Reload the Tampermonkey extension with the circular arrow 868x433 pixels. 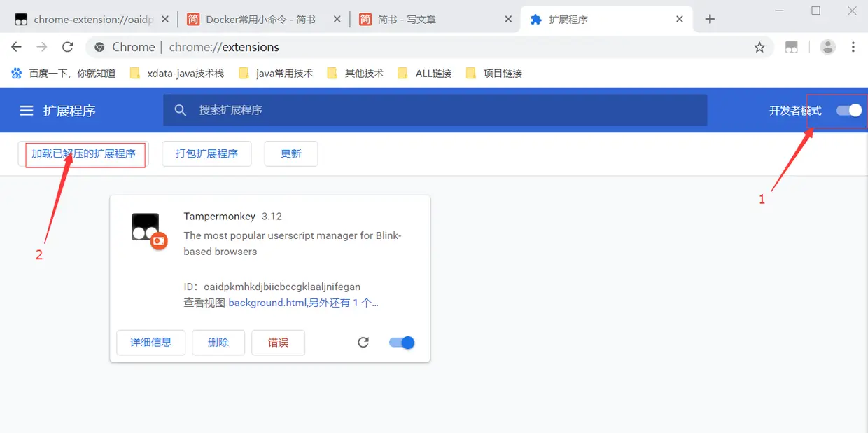pyautogui.click(x=363, y=342)
